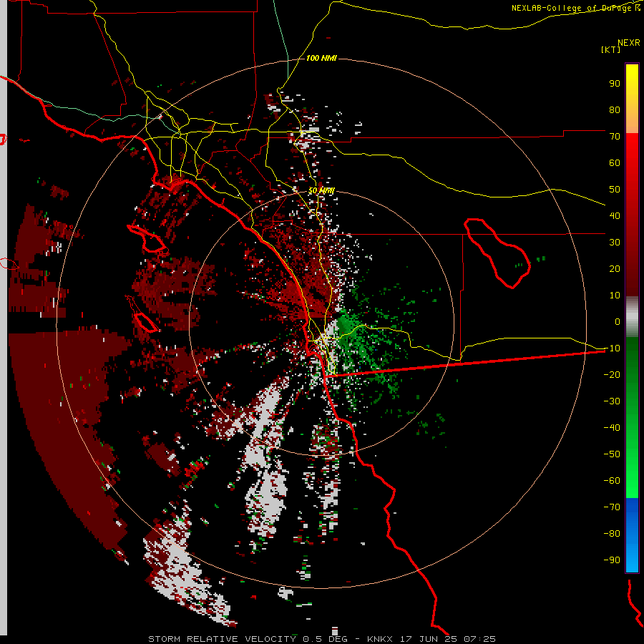Viewport: 644px width, 644px height.
Task: Click the "50 NMI" range ring label
Action: tap(321, 191)
